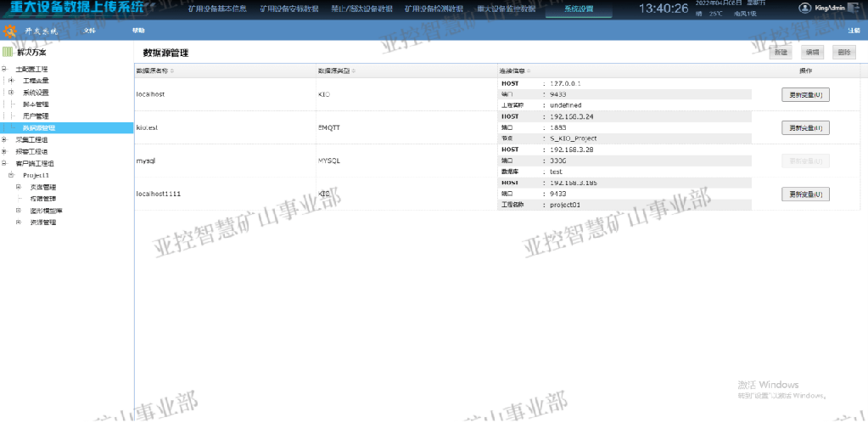Switch to 矿用设备基本信息 tab
Image resolution: width=868 pixels, height=423 pixels.
217,8
